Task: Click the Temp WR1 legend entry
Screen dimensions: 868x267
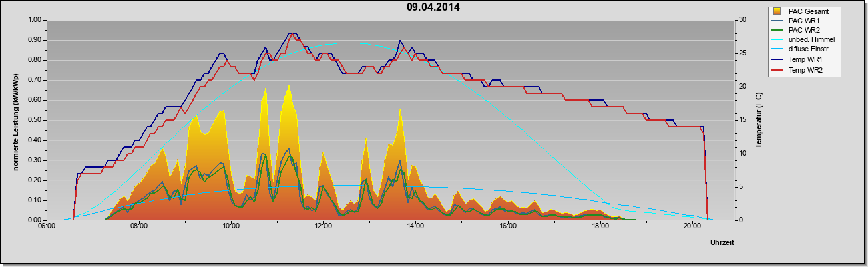Action: pos(798,59)
